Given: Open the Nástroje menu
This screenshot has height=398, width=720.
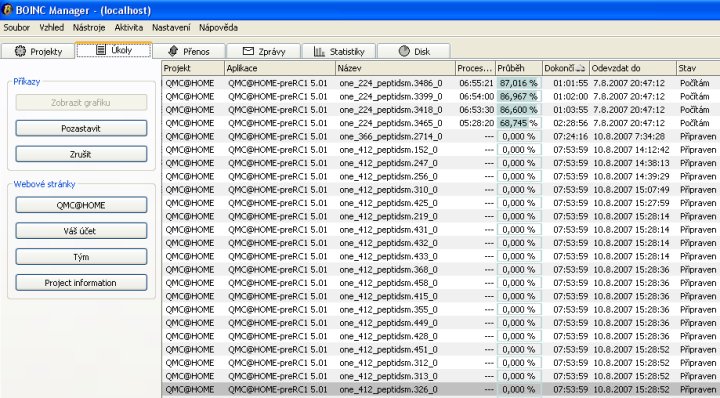Looking at the screenshot, I should (x=89, y=28).
